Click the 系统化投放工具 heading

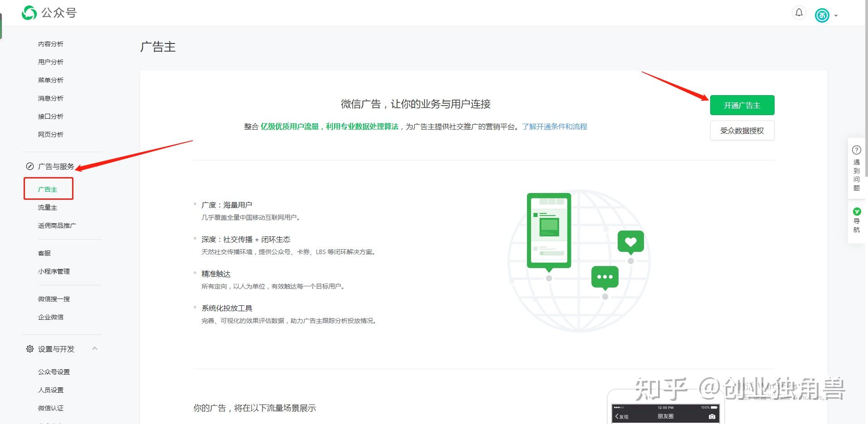click(x=227, y=308)
